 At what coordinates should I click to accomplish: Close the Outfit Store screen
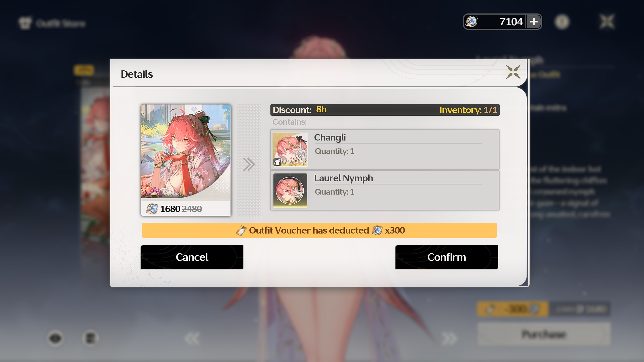pos(607,22)
